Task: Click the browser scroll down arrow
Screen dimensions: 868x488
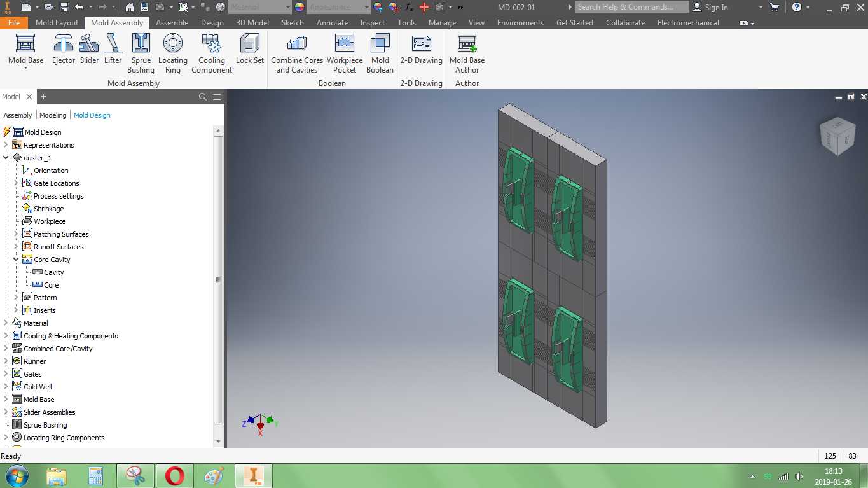Action: (218, 441)
